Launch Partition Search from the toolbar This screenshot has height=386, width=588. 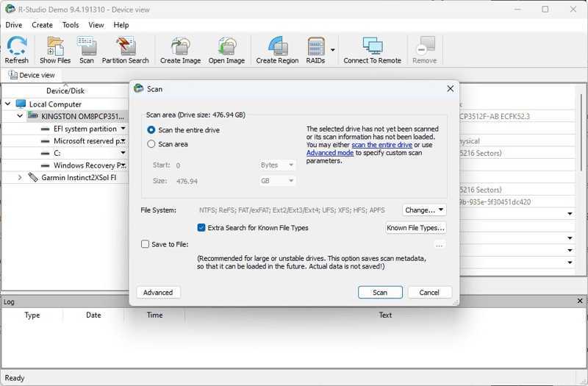coord(125,49)
